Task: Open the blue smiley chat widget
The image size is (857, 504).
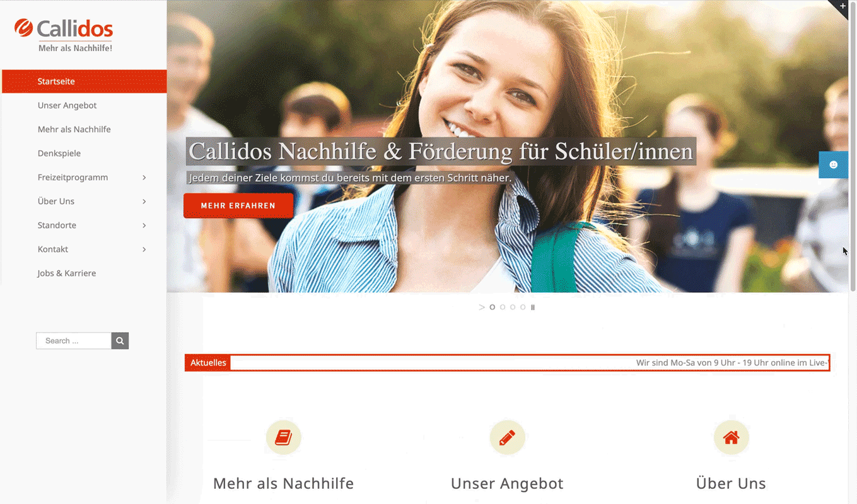Action: pos(833,164)
